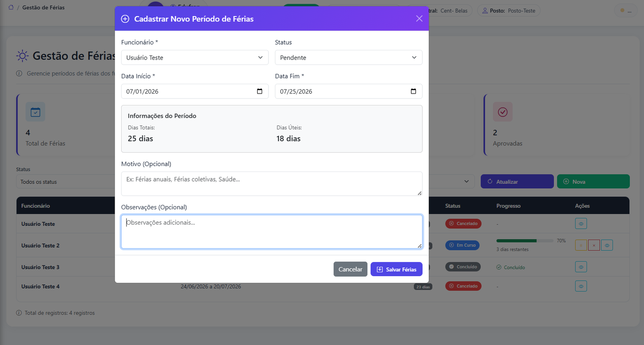Click the 'Total de Férias' card label

click(x=45, y=143)
